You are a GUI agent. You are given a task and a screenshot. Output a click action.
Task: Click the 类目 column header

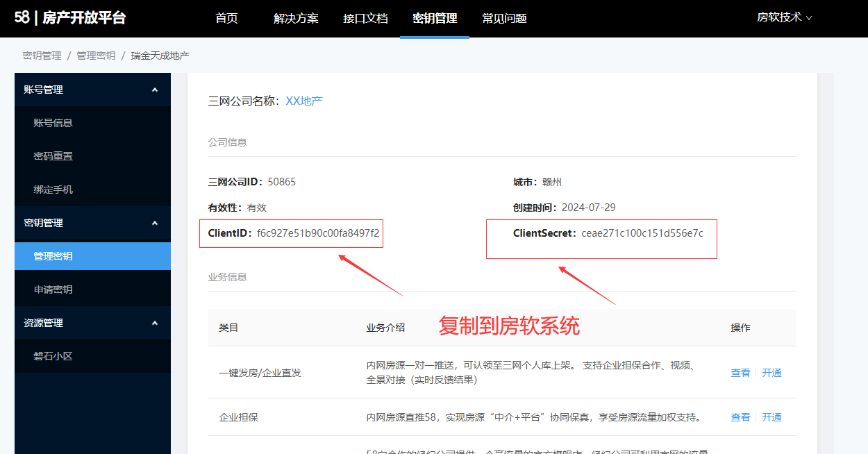(228, 328)
